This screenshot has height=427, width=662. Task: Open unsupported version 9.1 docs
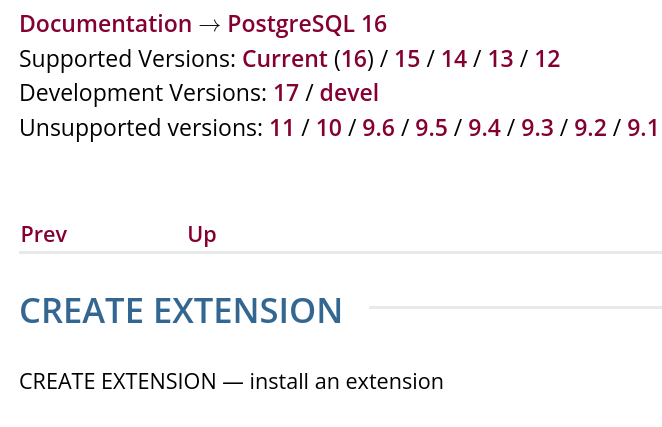coord(643,129)
